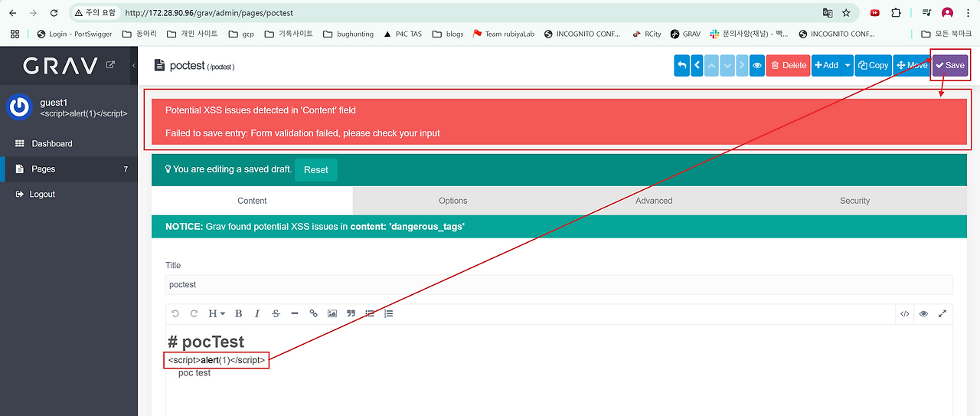
Task: Click the GRAV logo
Action: [60, 66]
